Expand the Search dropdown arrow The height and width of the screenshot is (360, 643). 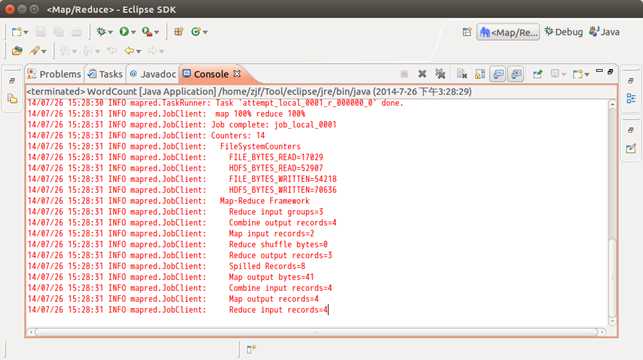(44, 51)
